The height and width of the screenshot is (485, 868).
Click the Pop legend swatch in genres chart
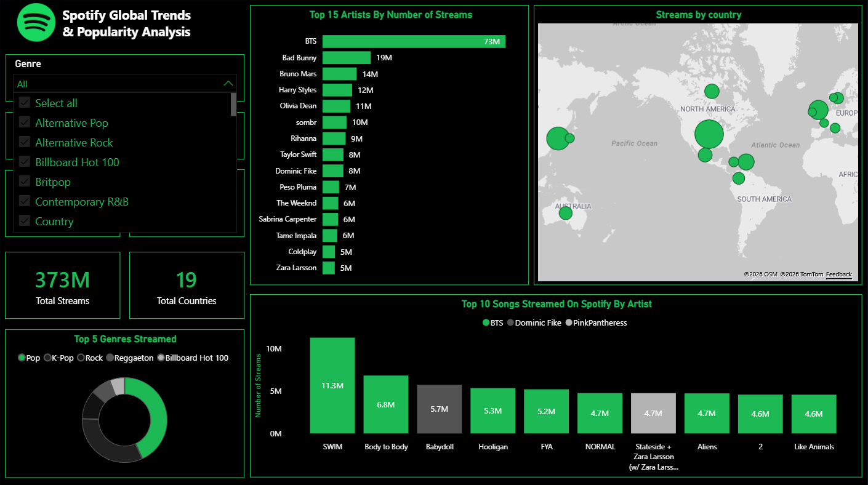coord(22,358)
